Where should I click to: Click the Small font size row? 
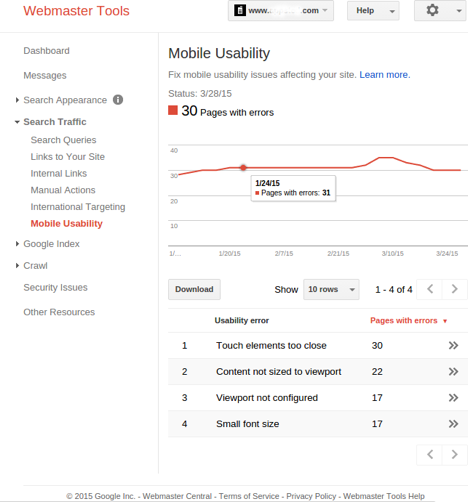[318, 424]
